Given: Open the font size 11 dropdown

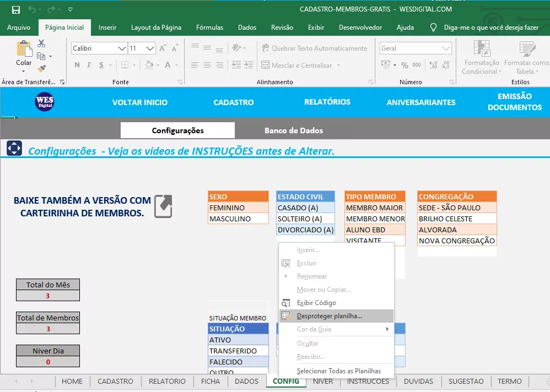Looking at the screenshot, I should point(150,48).
